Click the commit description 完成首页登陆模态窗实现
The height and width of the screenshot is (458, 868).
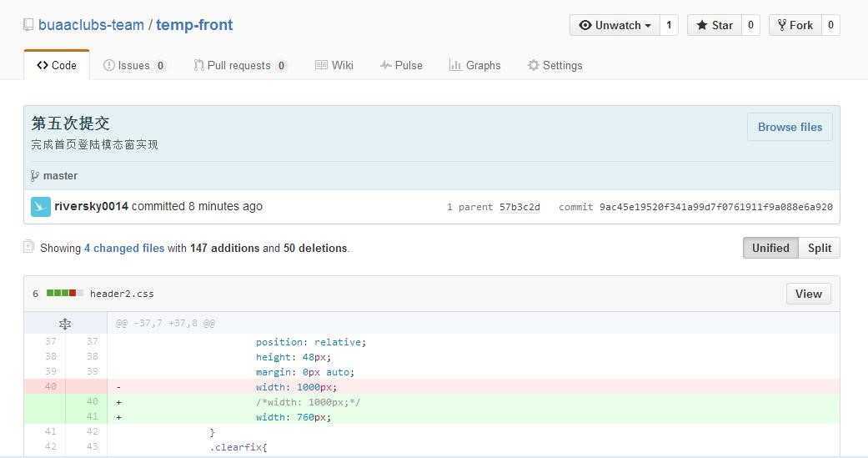[x=95, y=144]
